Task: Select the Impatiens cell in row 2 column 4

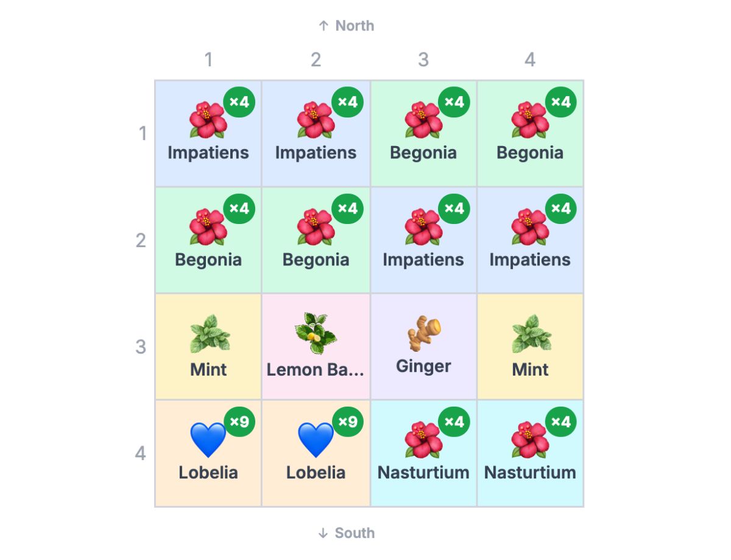Action: click(x=530, y=240)
